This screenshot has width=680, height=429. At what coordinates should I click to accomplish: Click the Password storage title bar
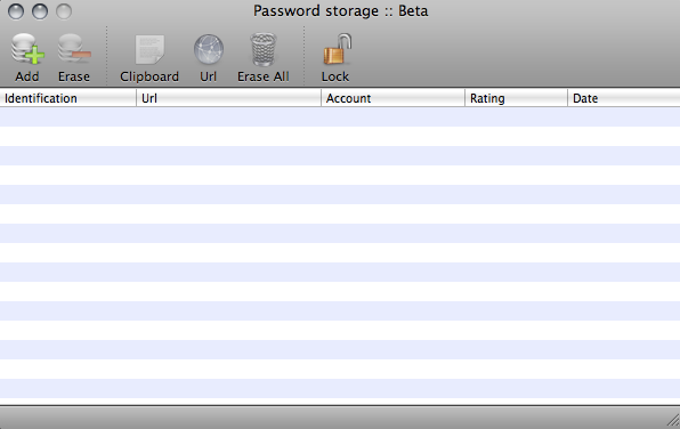(340, 12)
